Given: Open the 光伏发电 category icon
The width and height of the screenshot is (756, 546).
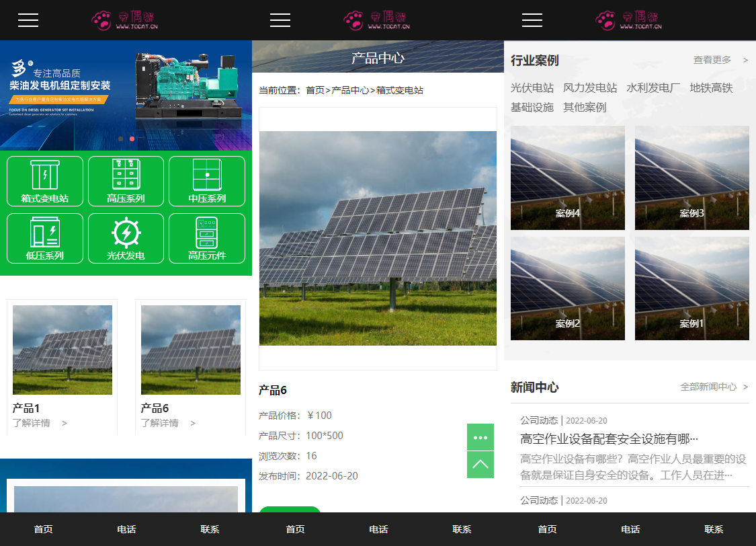Looking at the screenshot, I should click(x=126, y=239).
